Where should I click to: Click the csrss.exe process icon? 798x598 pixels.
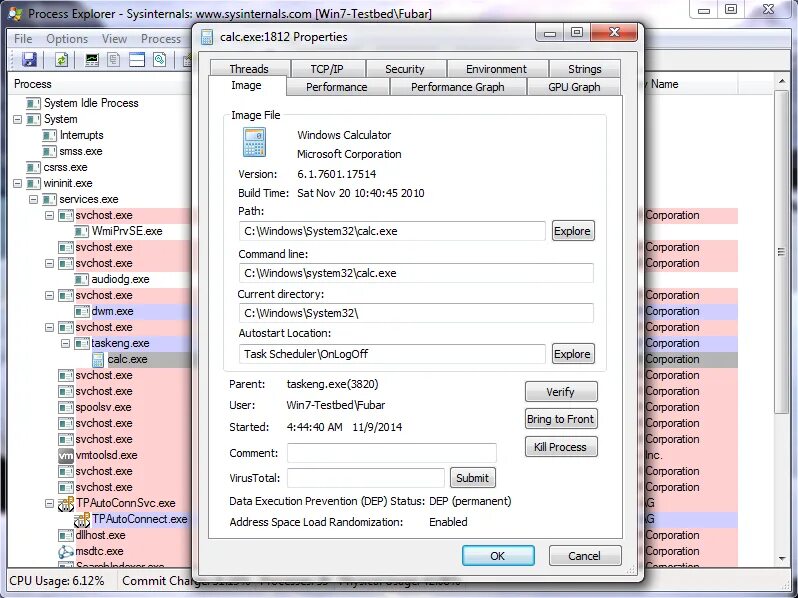tap(33, 167)
